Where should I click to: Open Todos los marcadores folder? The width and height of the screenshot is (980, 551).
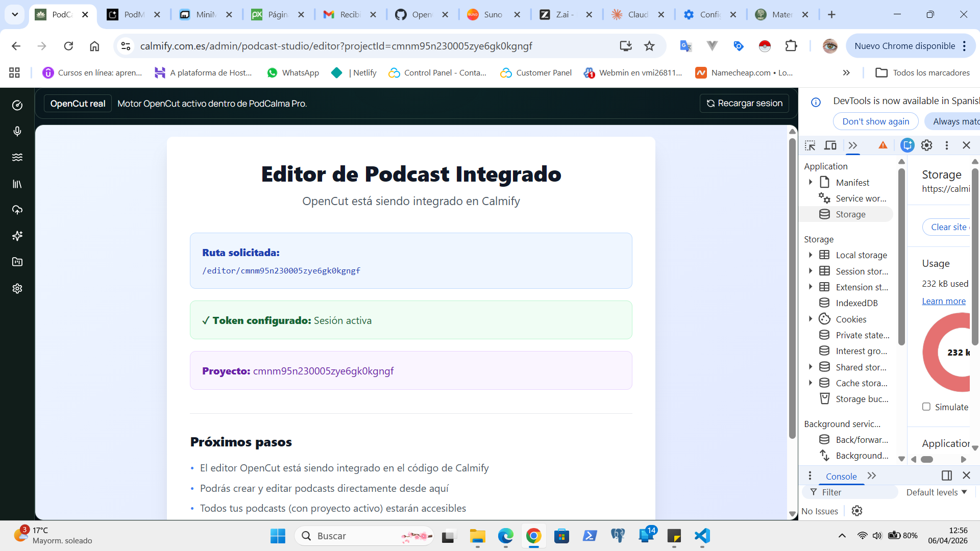point(923,73)
